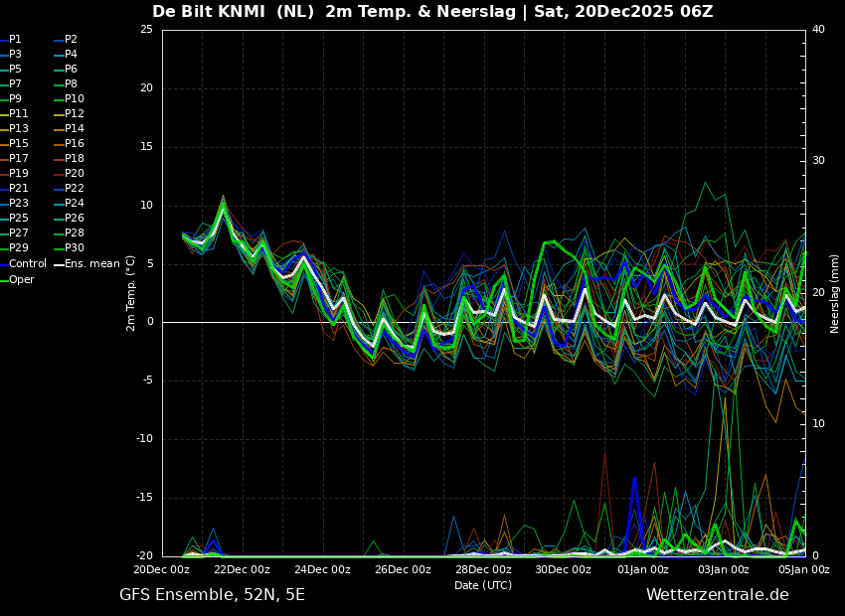Select the Oper legend entry
This screenshot has height=616, width=845.
coord(21,279)
